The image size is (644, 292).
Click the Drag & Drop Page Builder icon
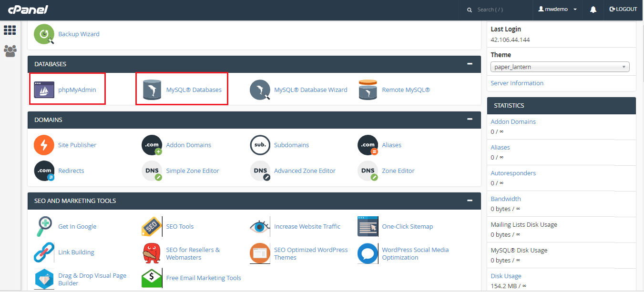pos(44,279)
